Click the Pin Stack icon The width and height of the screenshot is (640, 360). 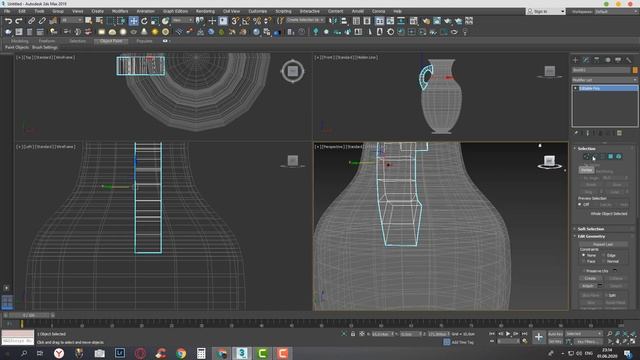click(x=576, y=133)
